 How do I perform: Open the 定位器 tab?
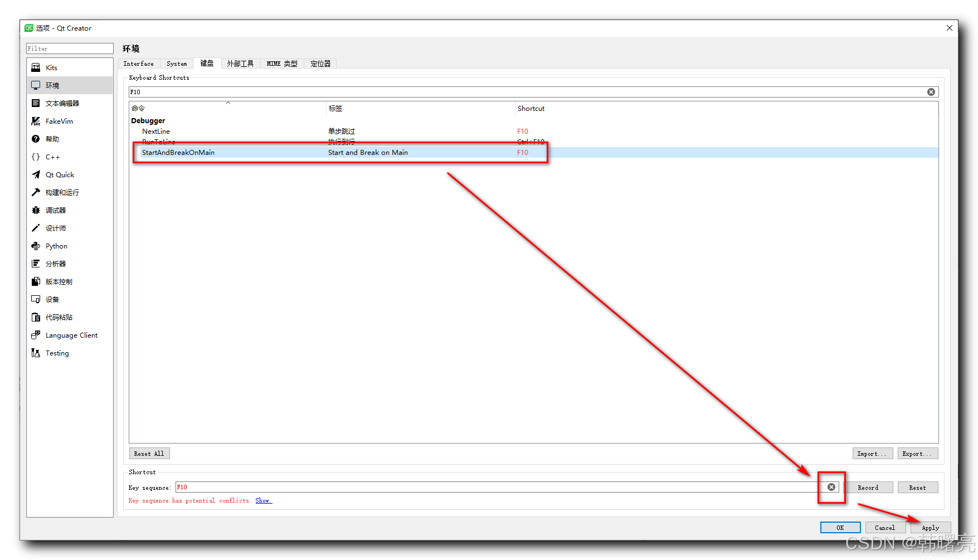tap(320, 64)
